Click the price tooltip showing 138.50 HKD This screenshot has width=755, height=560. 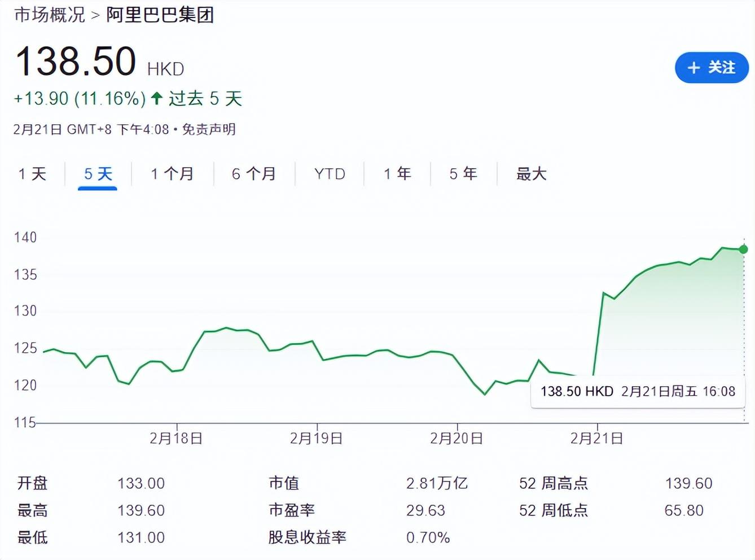point(637,391)
